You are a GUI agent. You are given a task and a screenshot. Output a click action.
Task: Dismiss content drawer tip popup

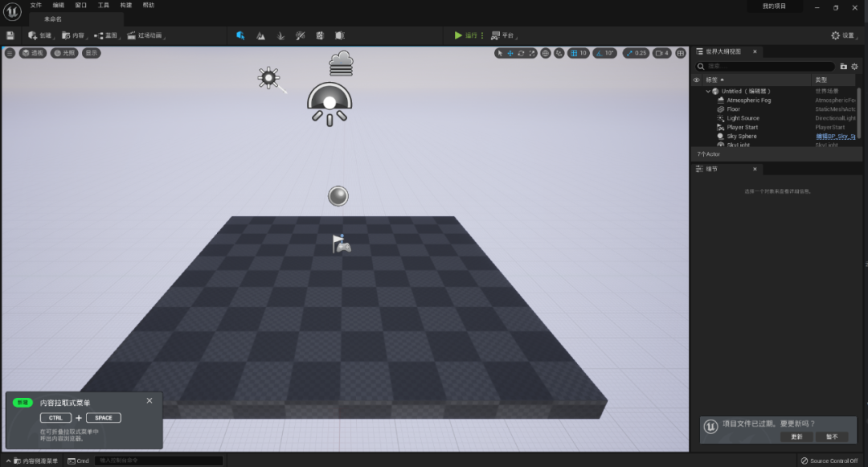[149, 400]
